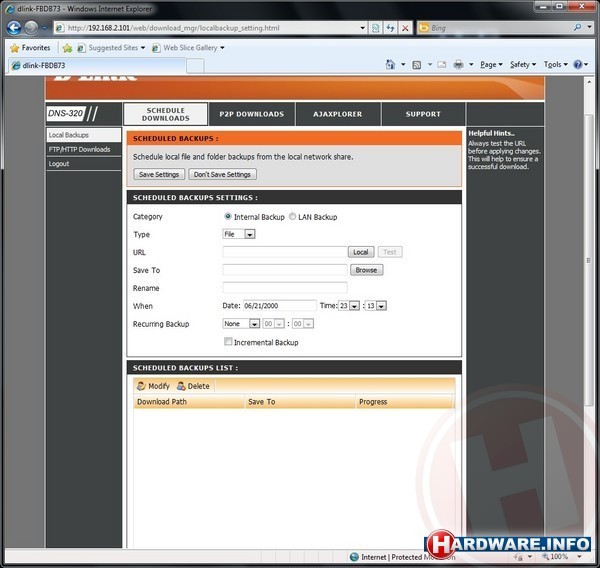Click the search magnifier icon in Bing box
The height and width of the screenshot is (568, 600).
tap(577, 28)
